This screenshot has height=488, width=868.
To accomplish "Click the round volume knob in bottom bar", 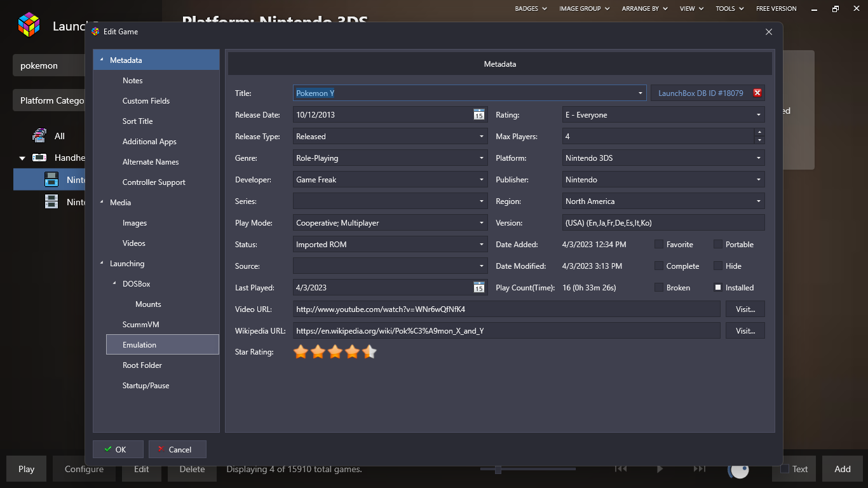I will (x=738, y=470).
